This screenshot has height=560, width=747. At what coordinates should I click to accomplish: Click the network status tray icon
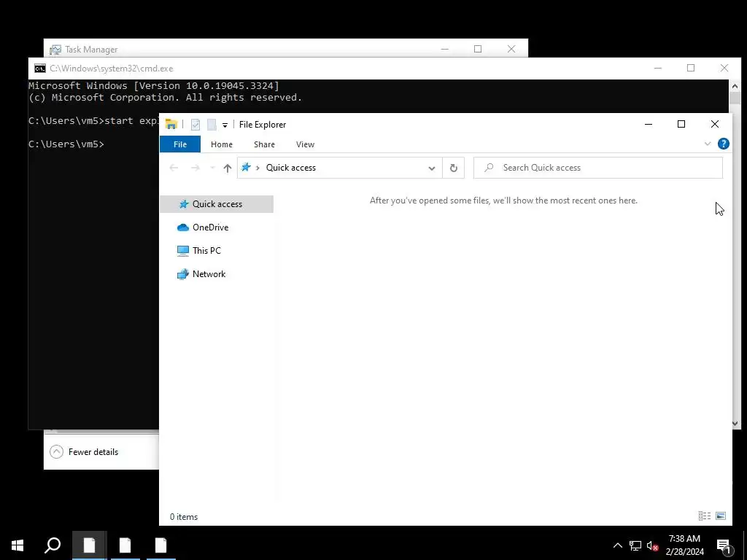point(635,545)
